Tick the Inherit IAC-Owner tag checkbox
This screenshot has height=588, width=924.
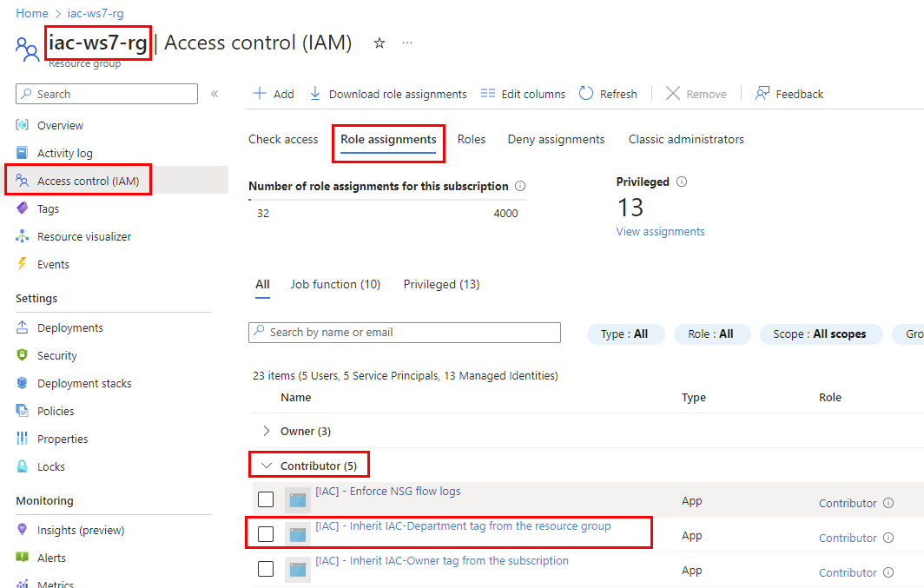coord(266,569)
